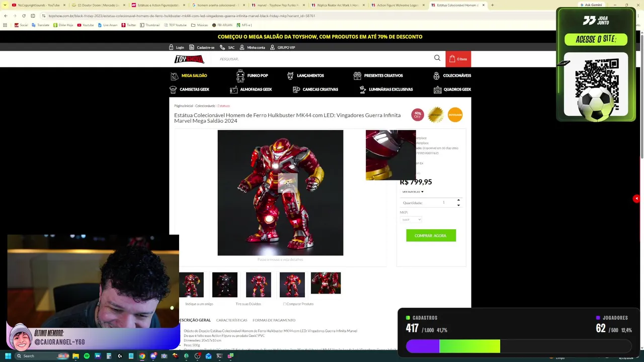
Task: Click the Luminárias Exclusivas lamp icon
Action: 363,89
